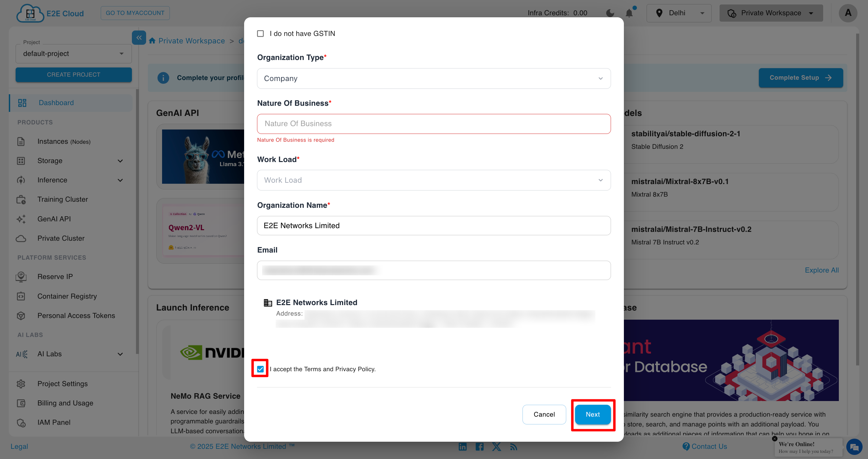Click the Private Workspace breadcrumb link
This screenshot has width=868, height=459.
(192, 41)
